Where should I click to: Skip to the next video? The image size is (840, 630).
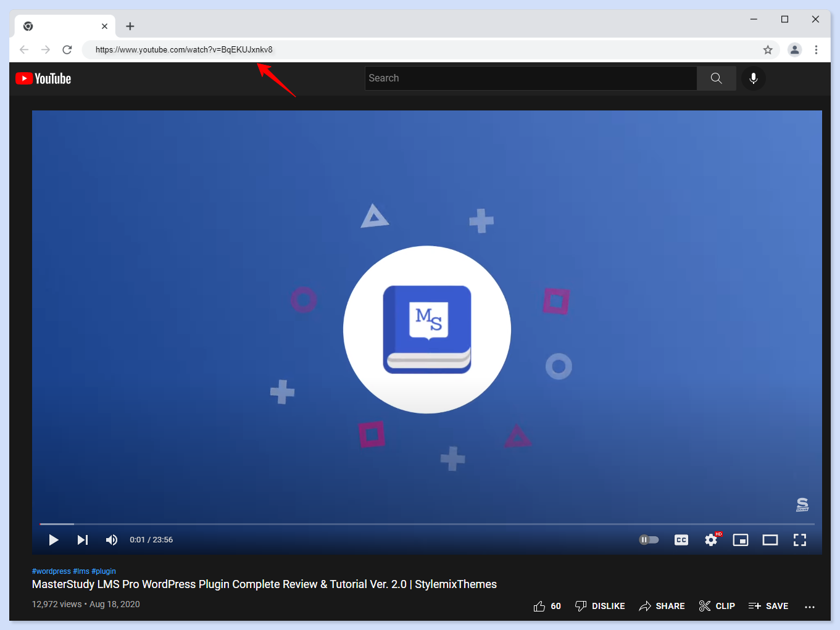(x=83, y=540)
